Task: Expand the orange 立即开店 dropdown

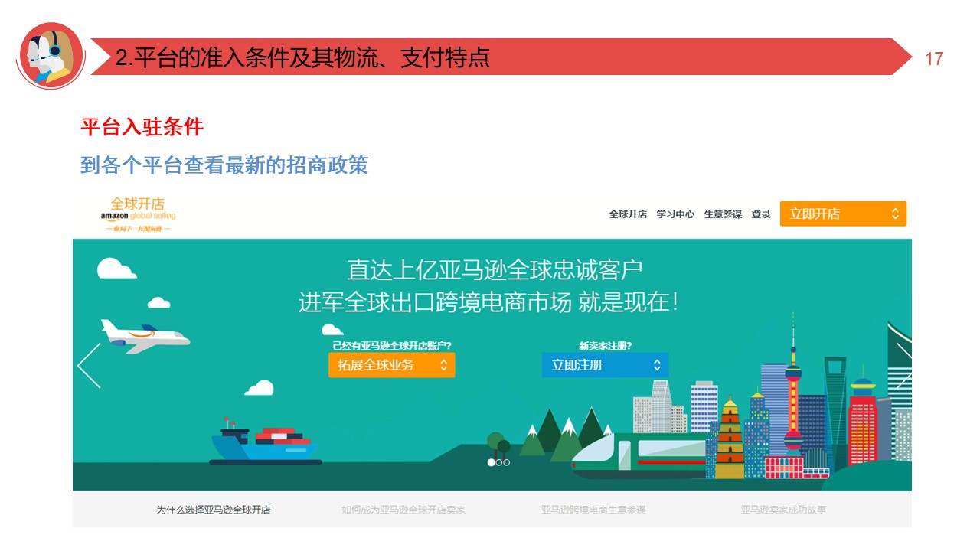Action: [843, 214]
